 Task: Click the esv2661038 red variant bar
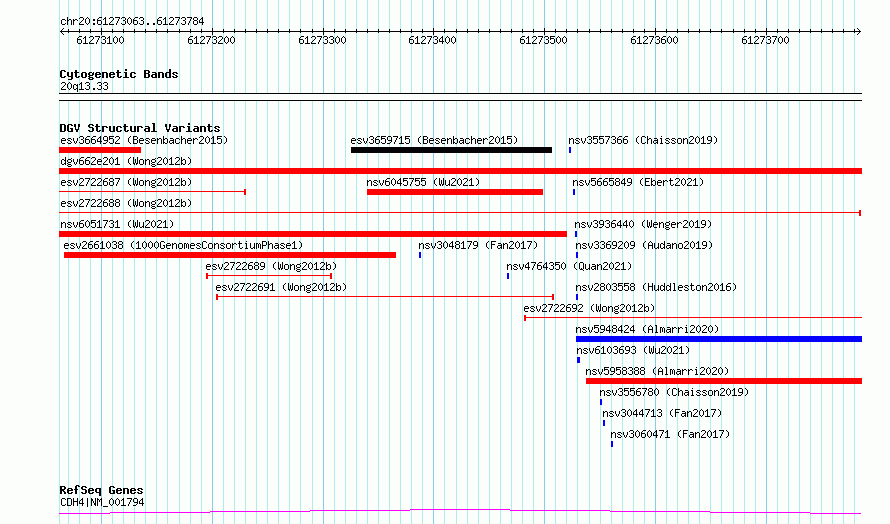point(230,255)
